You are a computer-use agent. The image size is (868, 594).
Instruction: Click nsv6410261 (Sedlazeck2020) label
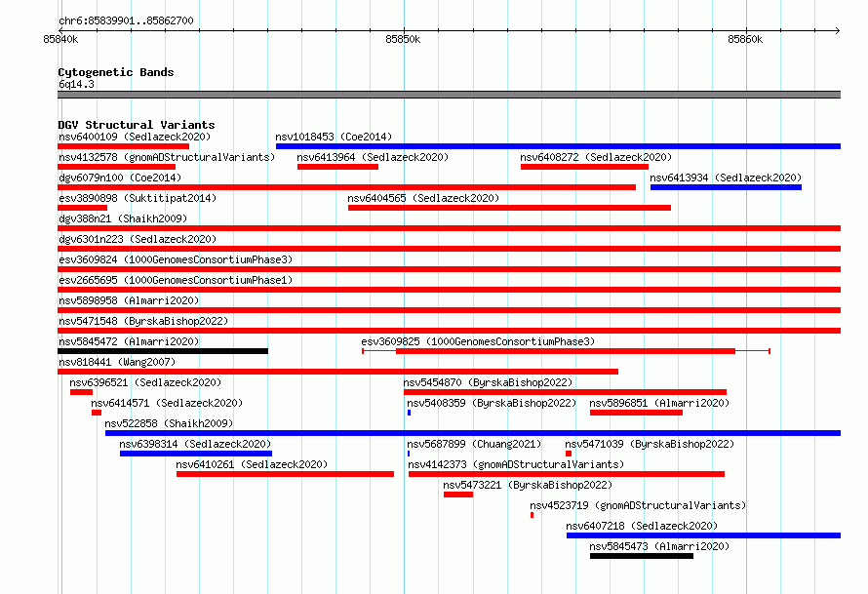coord(252,464)
